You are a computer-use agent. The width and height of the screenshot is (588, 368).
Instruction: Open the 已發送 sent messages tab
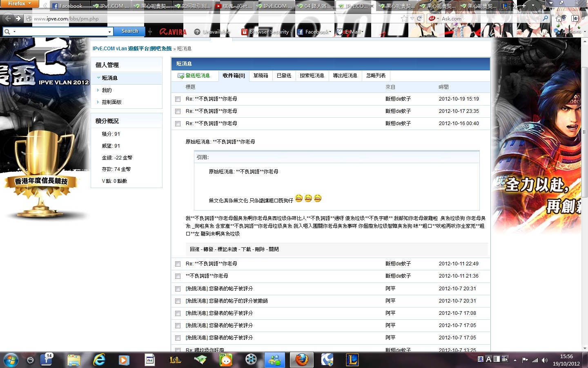[284, 76]
